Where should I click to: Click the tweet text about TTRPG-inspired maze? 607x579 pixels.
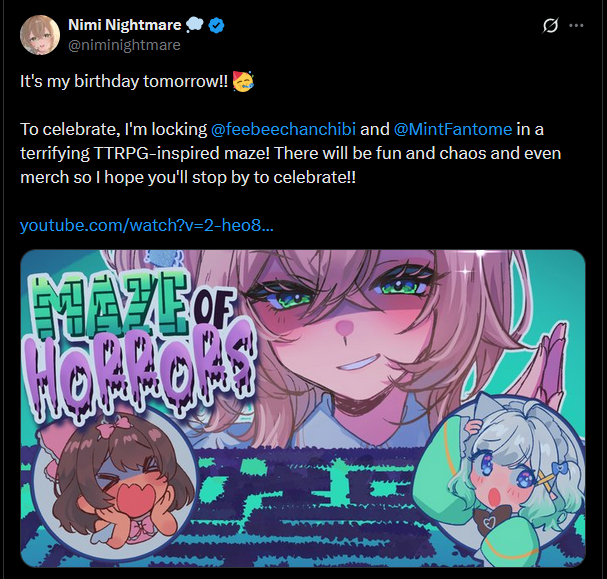pos(290,153)
